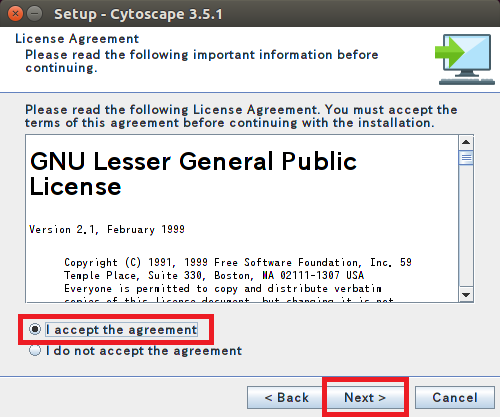Select the do not accept radio circle
Viewport: 500px width, 417px height.
[35, 350]
